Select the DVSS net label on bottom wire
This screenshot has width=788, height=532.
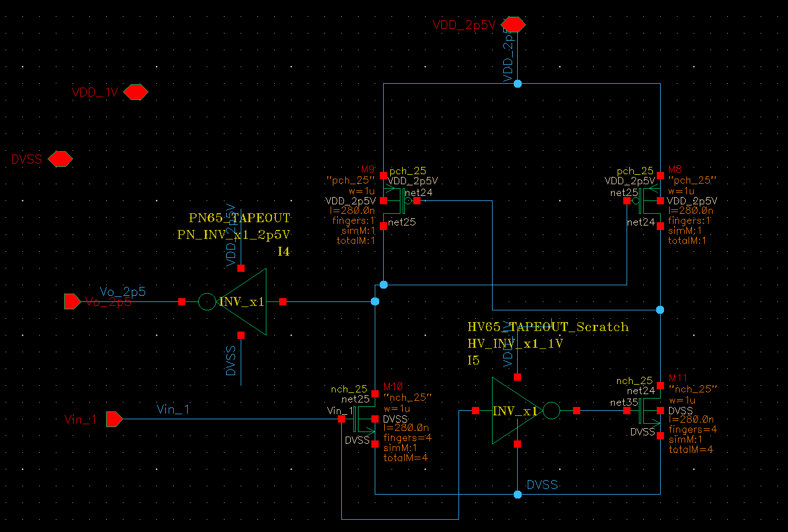(542, 484)
